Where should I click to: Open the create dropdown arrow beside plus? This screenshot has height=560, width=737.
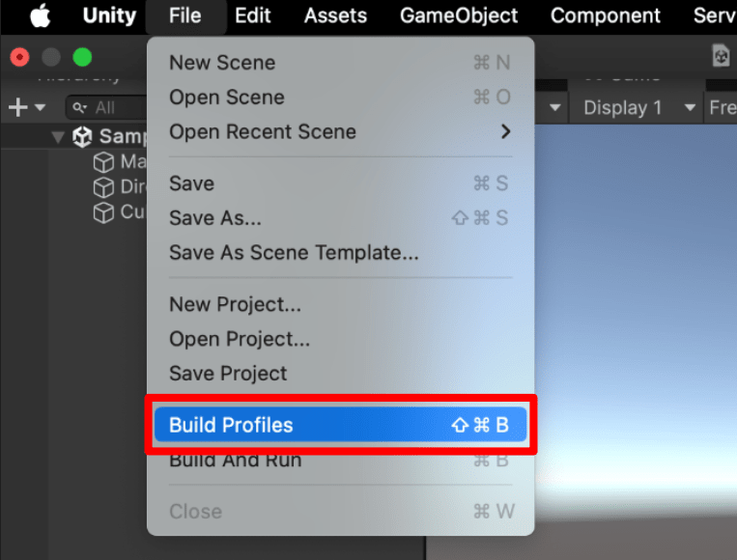pos(40,108)
